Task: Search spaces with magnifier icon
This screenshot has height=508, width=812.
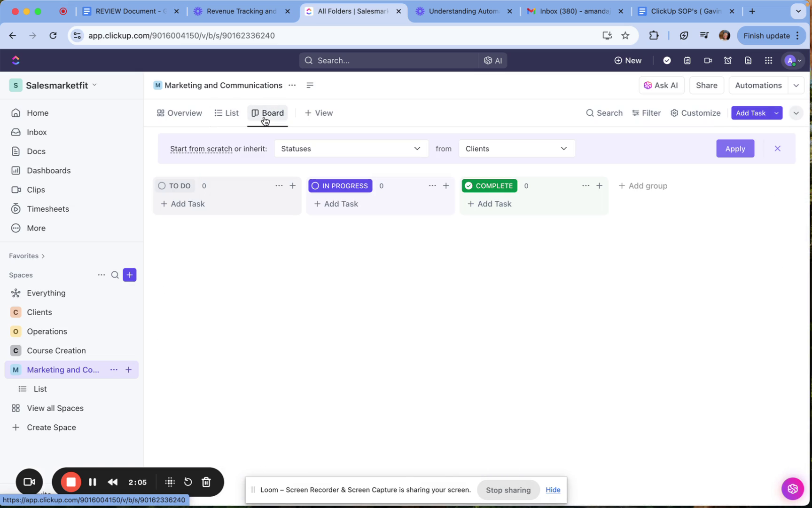Action: pos(115,275)
